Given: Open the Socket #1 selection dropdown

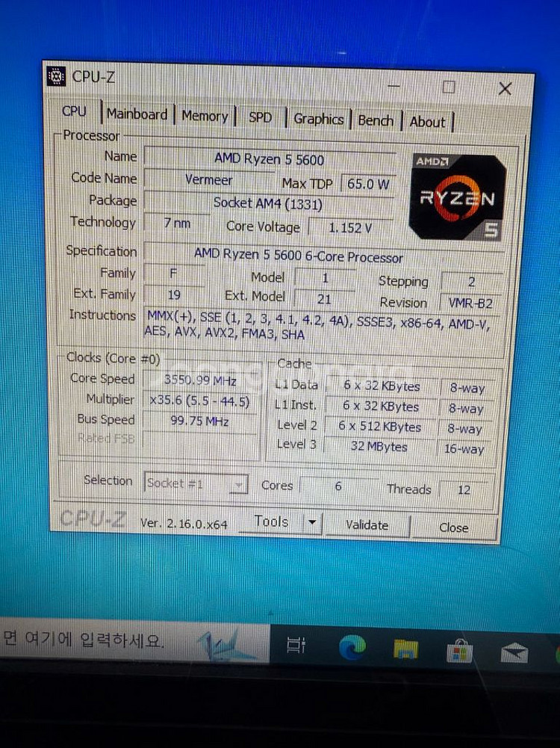Looking at the screenshot, I should point(196,483).
